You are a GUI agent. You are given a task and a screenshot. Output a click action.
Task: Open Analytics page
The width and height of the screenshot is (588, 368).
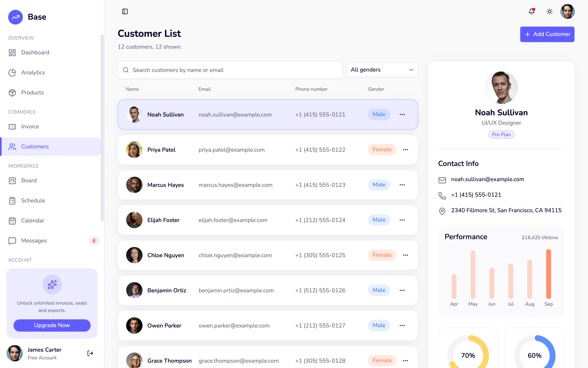pos(51,73)
